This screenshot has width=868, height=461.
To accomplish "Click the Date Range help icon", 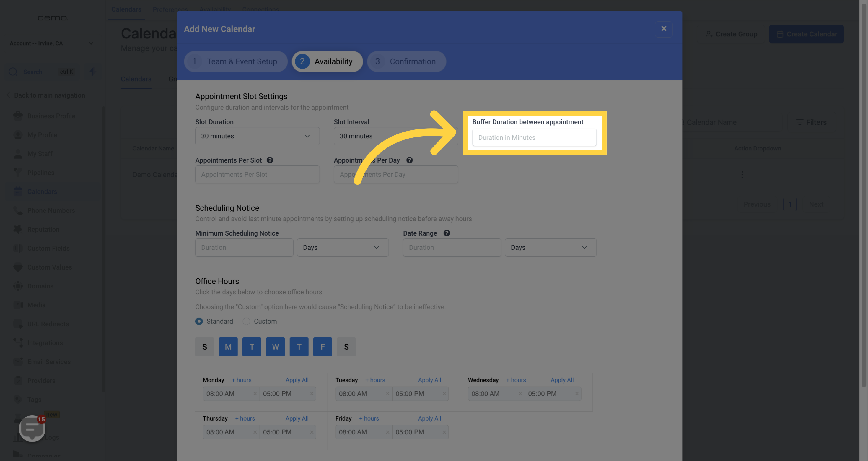I will pyautogui.click(x=447, y=233).
